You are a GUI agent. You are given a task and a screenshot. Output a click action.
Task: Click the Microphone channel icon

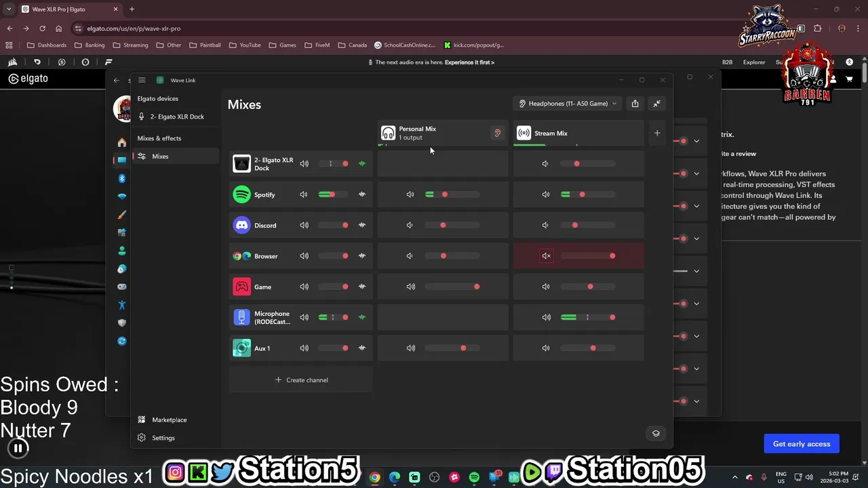pyautogui.click(x=241, y=317)
